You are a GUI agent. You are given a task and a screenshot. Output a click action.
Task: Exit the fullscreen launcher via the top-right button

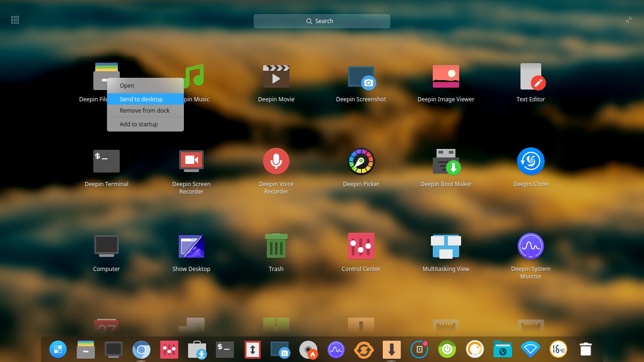coord(629,20)
